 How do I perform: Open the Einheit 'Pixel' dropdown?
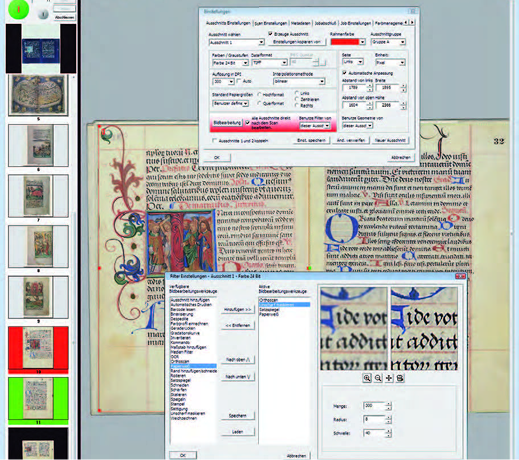pos(390,62)
